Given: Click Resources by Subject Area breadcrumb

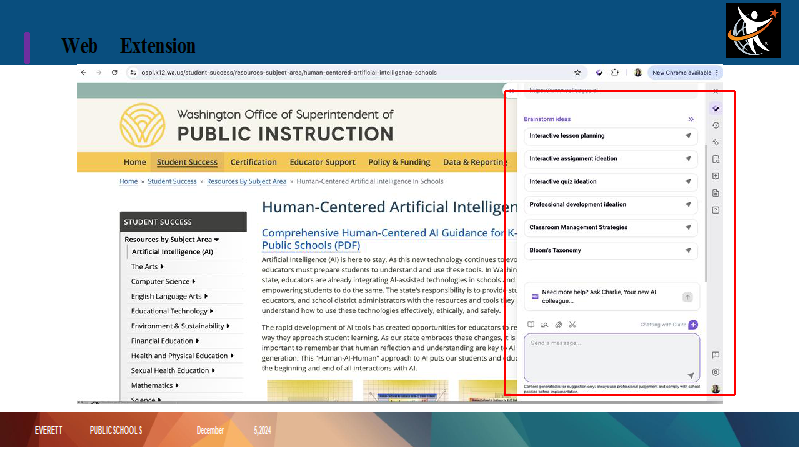Looking at the screenshot, I should click(247, 181).
